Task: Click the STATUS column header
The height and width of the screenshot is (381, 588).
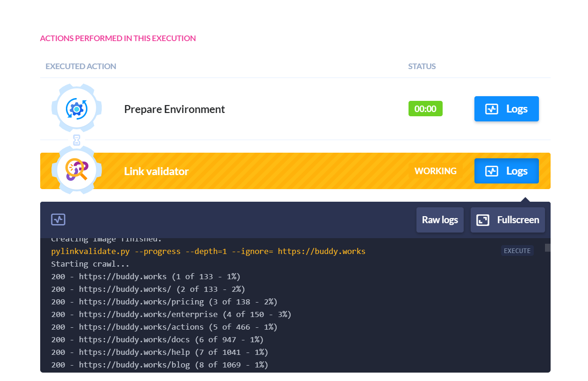Action: [422, 66]
